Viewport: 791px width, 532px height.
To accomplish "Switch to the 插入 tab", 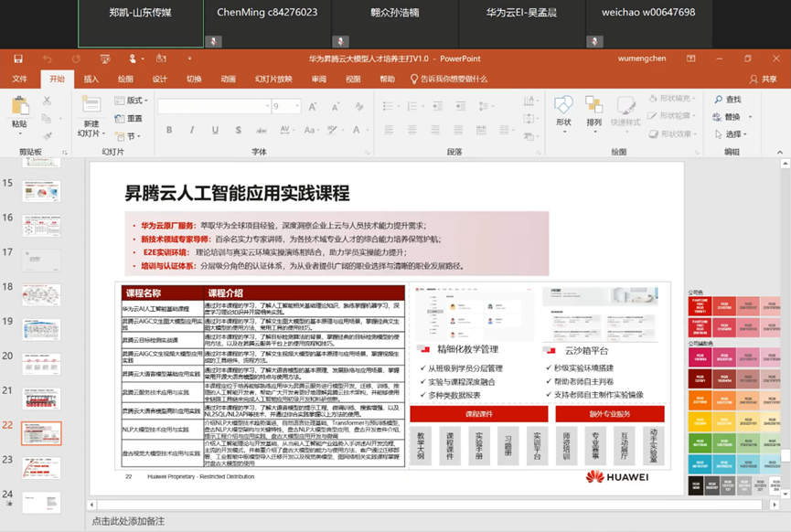I will (91, 79).
